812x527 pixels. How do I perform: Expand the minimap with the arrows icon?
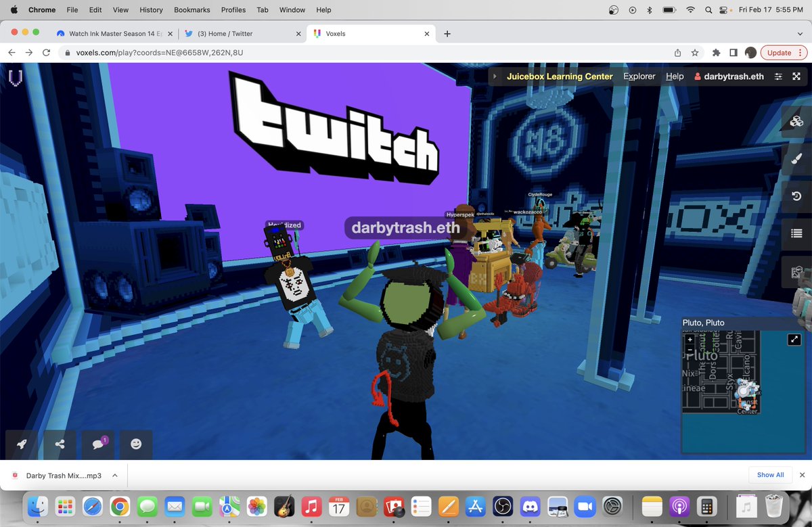(794, 340)
